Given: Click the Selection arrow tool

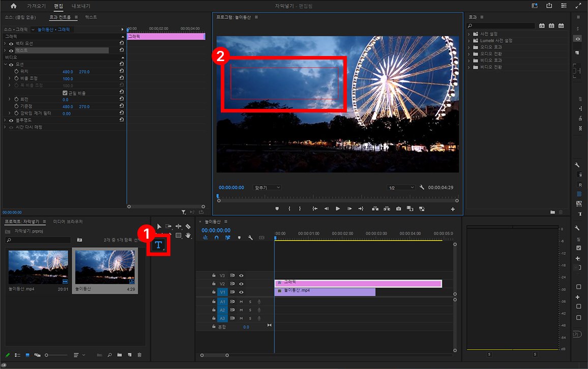Looking at the screenshot, I should click(x=159, y=226).
